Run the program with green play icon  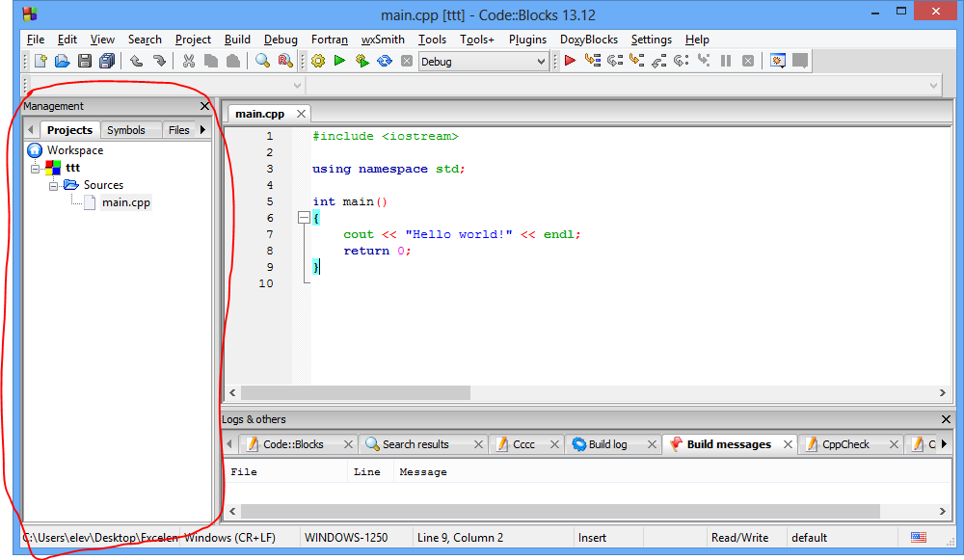339,61
